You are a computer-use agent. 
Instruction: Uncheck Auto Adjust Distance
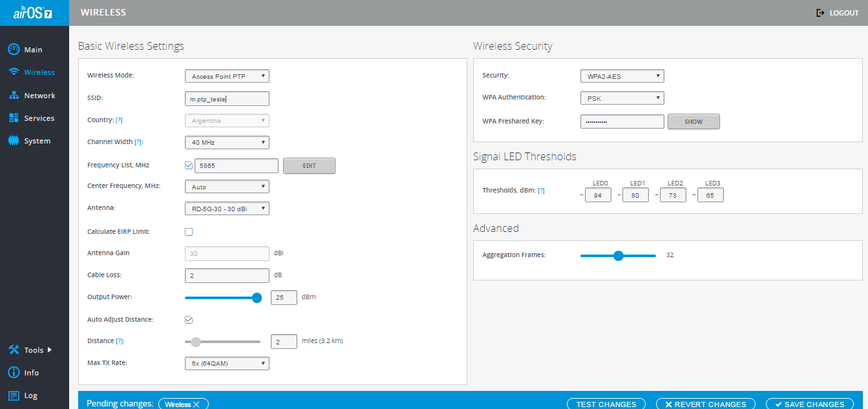[189, 320]
